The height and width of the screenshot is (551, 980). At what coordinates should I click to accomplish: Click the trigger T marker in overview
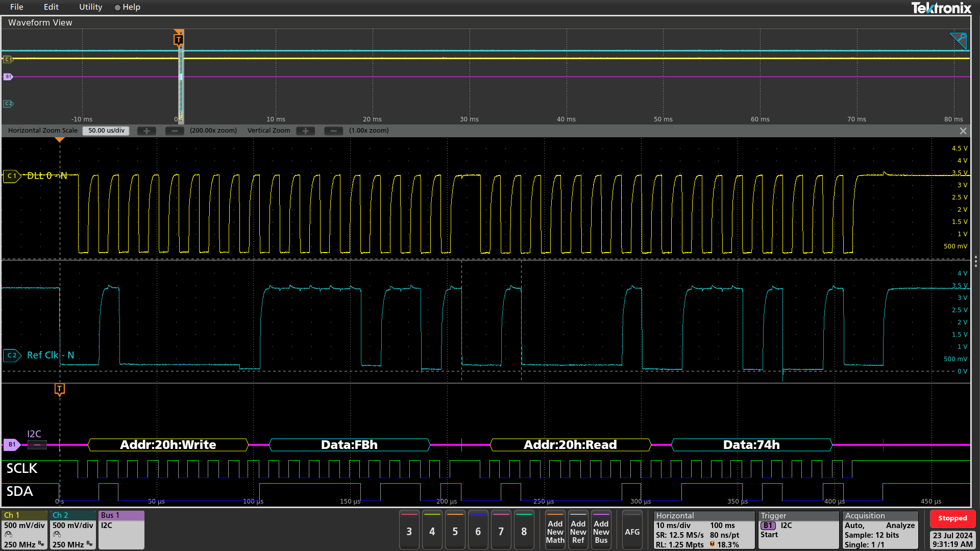point(178,39)
